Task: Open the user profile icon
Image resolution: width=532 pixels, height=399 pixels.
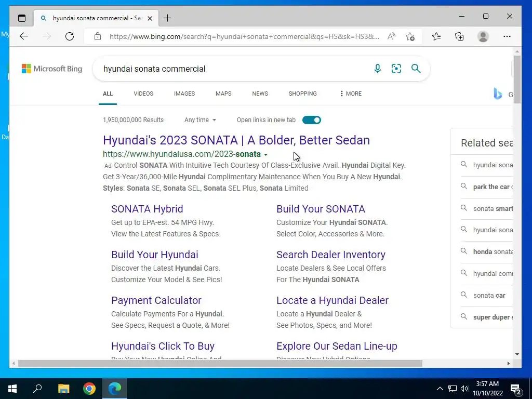Action: (x=483, y=36)
